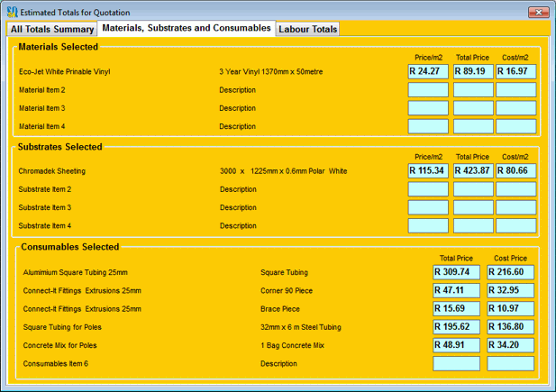This screenshot has height=392, width=556.
Task: Open the Labour Totals tab
Action: 308,29
